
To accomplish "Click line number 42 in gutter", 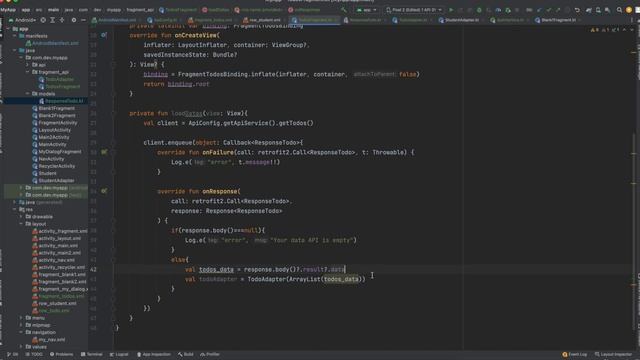I will point(93,269).
